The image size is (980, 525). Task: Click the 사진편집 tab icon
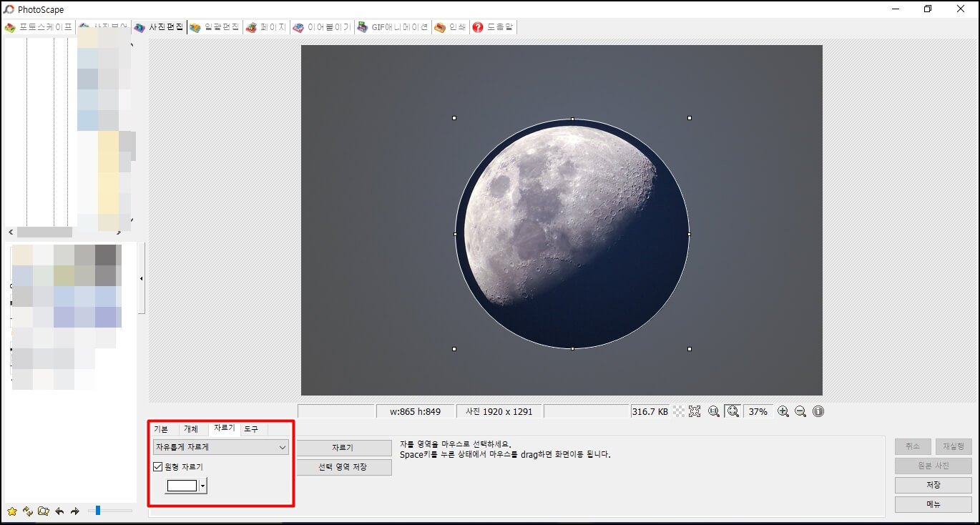pos(139,27)
